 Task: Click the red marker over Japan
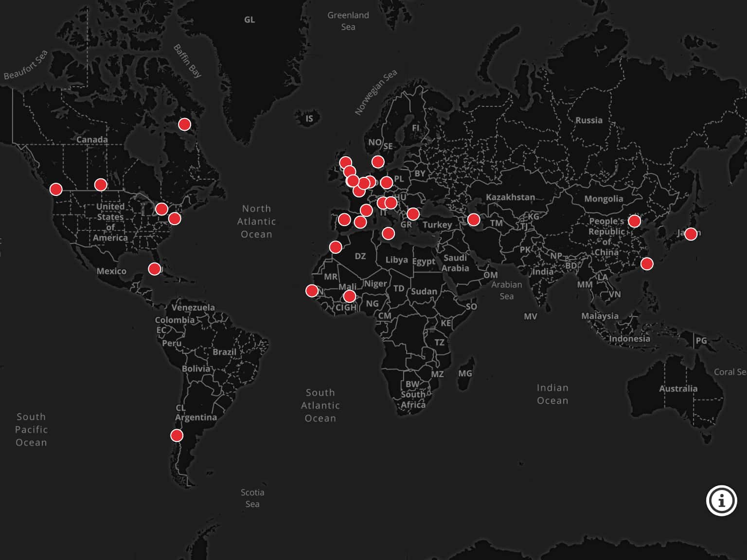691,234
